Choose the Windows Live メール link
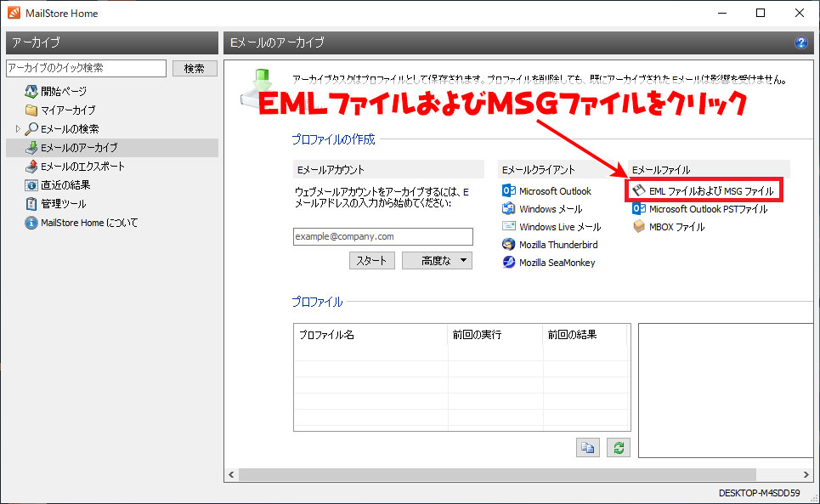Screen dimensions: 820x504 click(x=560, y=227)
